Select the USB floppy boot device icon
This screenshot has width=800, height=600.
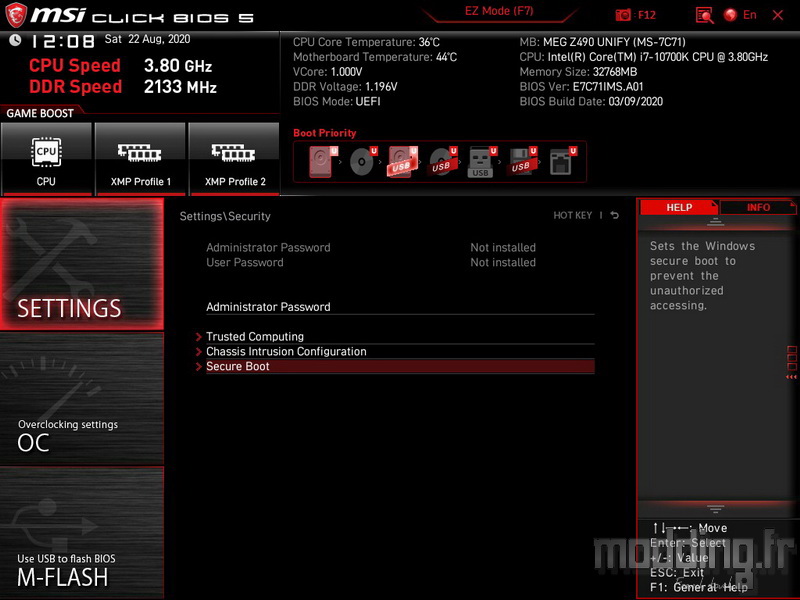click(522, 162)
